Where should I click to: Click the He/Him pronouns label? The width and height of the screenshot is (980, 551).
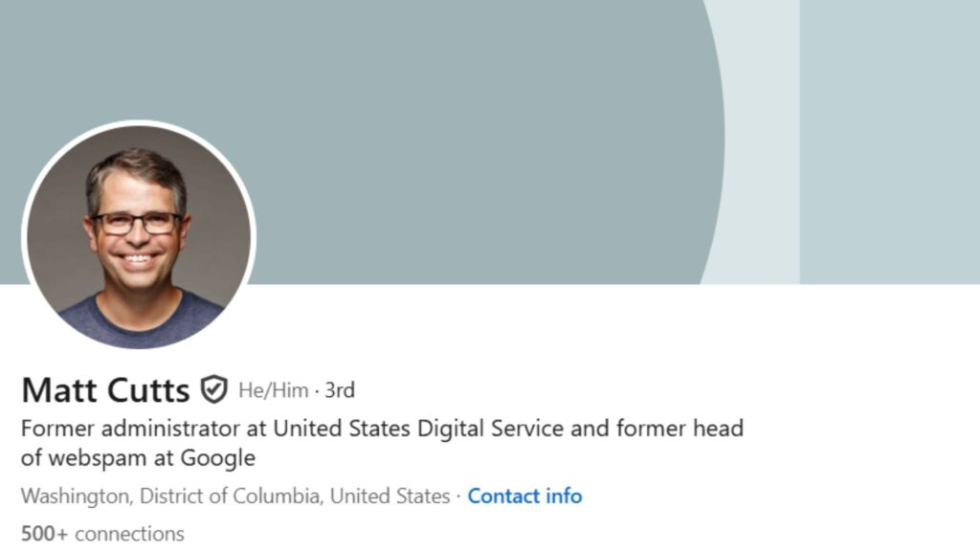274,390
